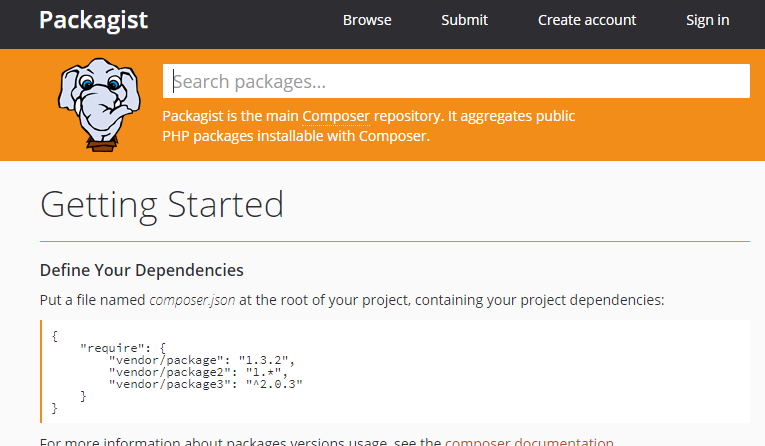Focus the Search packages field
This screenshot has width=765, height=446.
456,82
